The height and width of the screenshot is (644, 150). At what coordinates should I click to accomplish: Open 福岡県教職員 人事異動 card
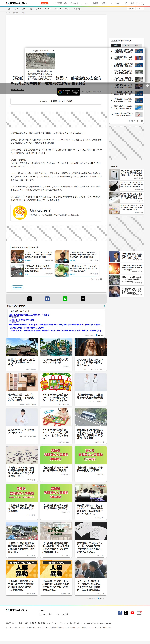pyautogui.click(x=56, y=540)
